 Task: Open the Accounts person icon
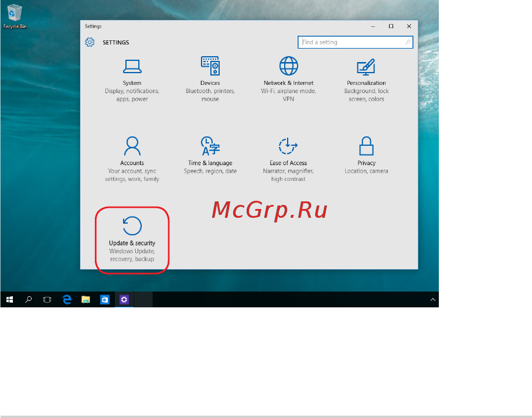click(x=132, y=146)
